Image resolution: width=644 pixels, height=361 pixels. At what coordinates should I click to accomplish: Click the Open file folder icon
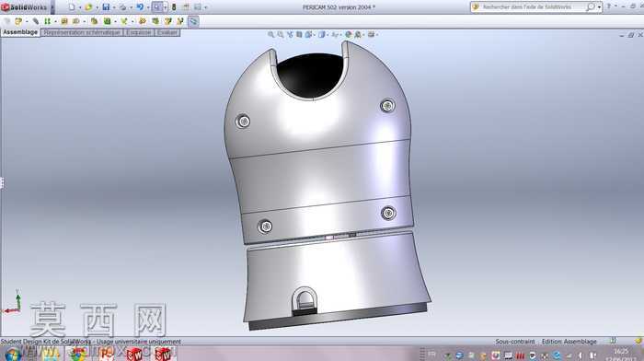pyautogui.click(x=88, y=7)
